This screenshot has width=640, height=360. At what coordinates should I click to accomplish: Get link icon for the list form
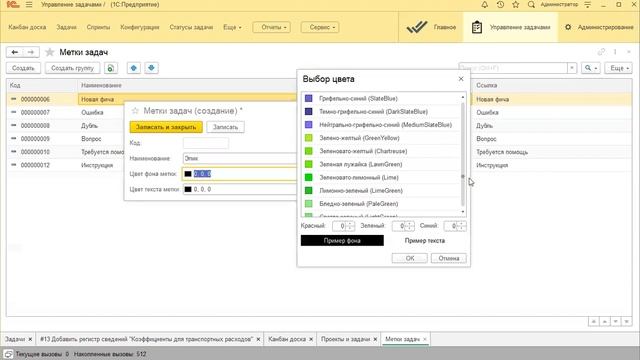601,52
